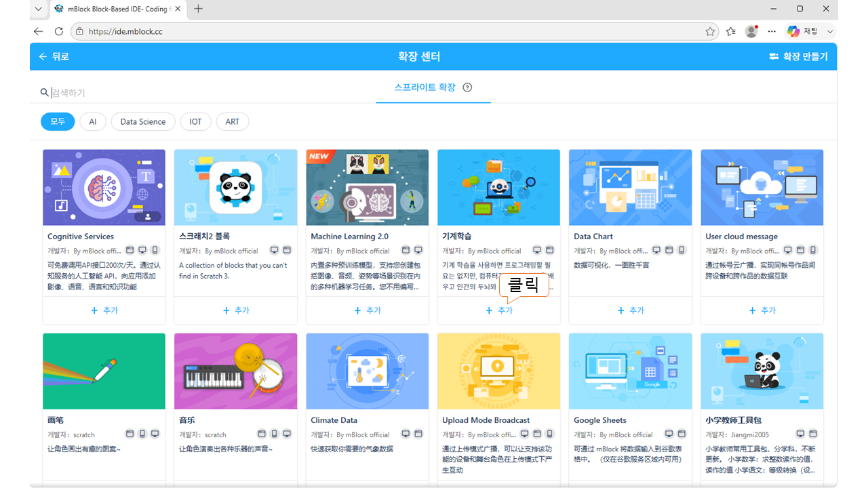868x488 pixels.
Task: Click desktop icon on 小学教师工具包 card
Action: (800, 434)
